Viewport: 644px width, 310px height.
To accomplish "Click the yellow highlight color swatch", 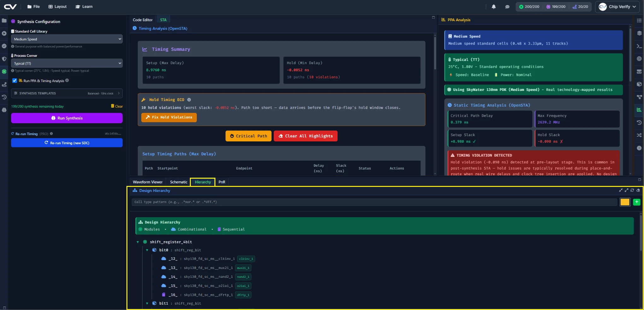I will [x=625, y=202].
